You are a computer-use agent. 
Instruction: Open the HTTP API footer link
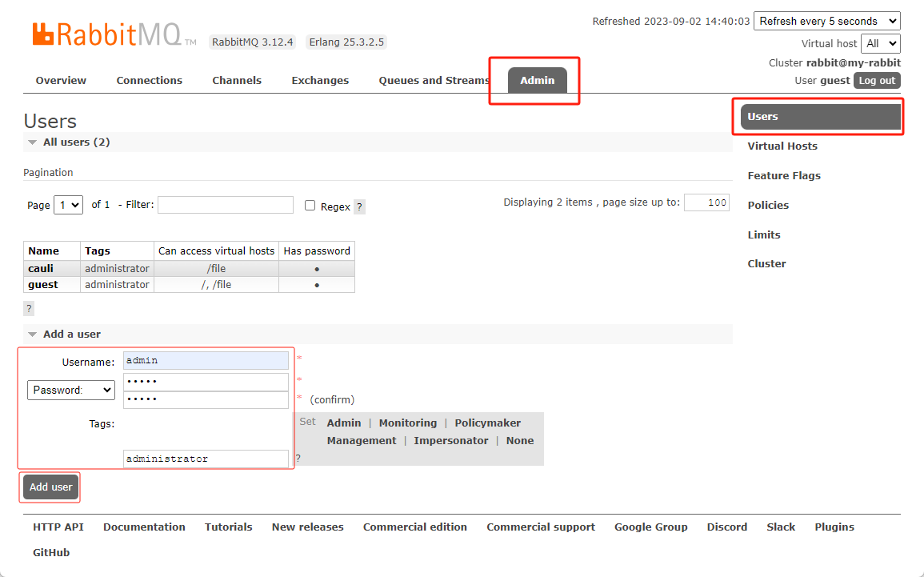pos(58,527)
